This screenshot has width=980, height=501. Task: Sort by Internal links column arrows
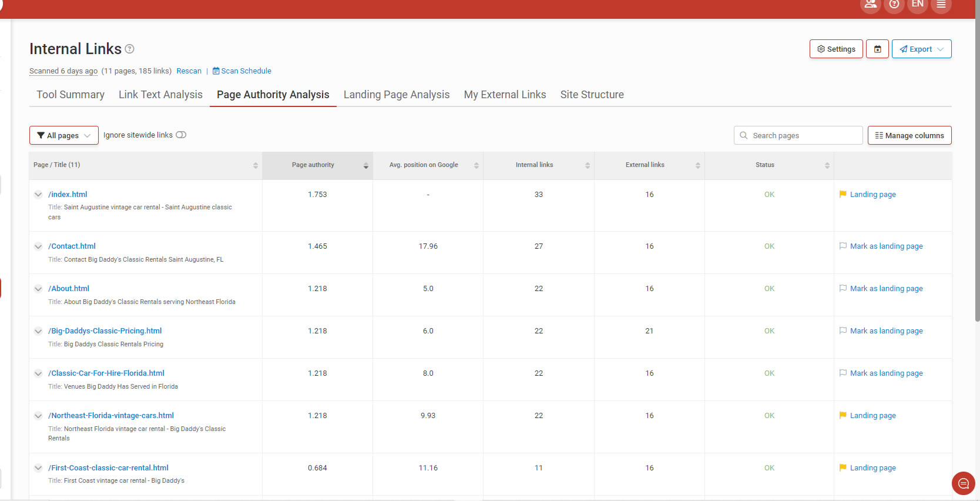coord(588,165)
